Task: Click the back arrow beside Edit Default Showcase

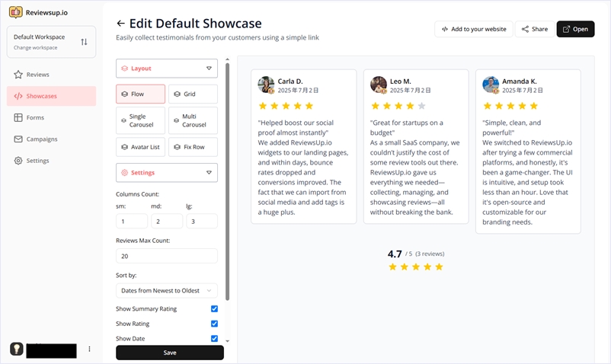Action: click(121, 24)
